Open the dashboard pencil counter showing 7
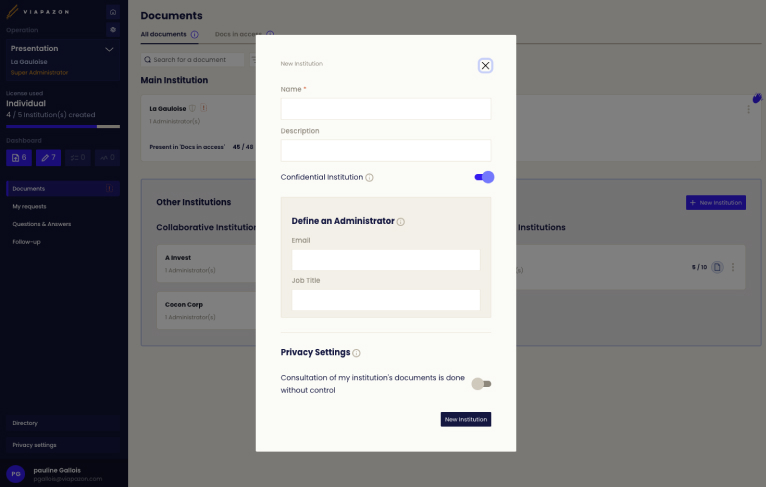 [48, 158]
